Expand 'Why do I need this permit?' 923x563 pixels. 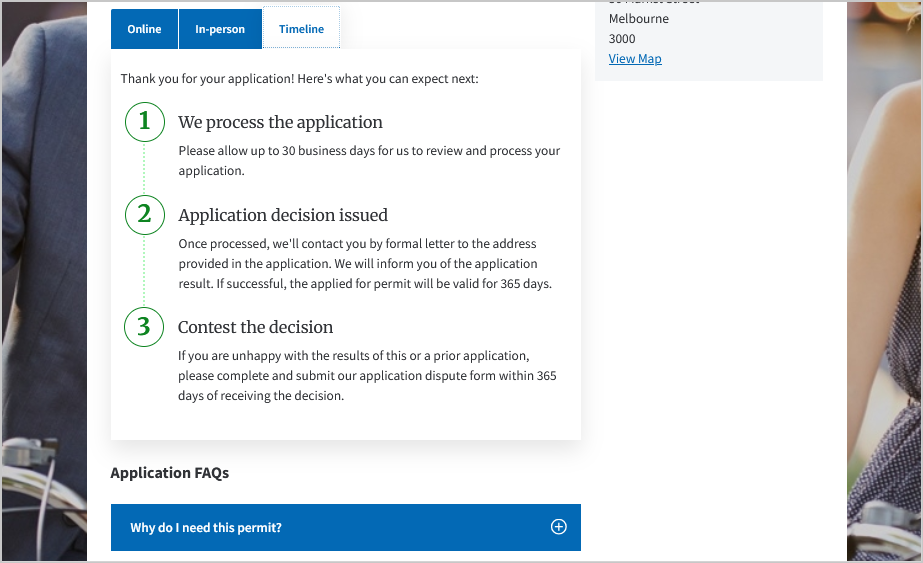pyautogui.click(x=206, y=527)
